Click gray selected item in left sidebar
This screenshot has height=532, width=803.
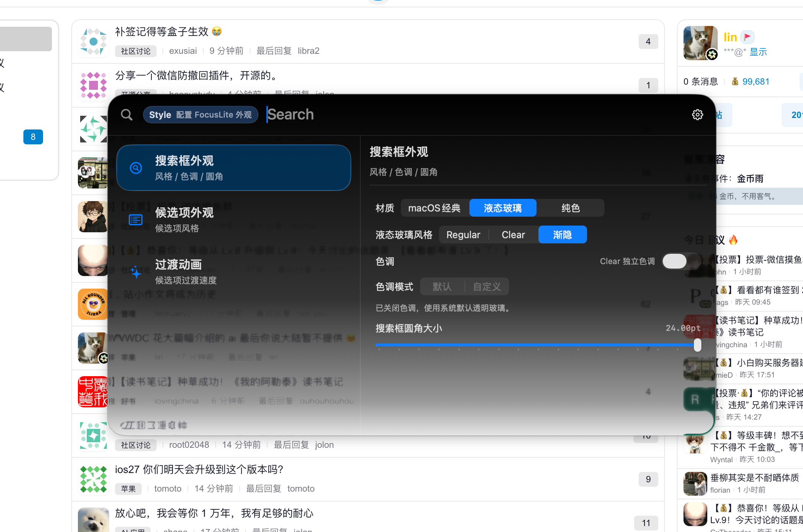[x=25, y=39]
